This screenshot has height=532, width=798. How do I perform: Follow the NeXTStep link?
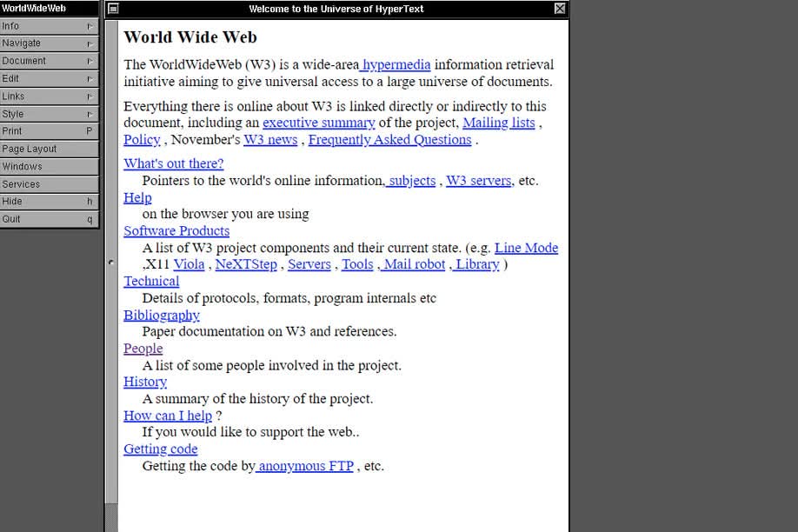[x=246, y=264]
